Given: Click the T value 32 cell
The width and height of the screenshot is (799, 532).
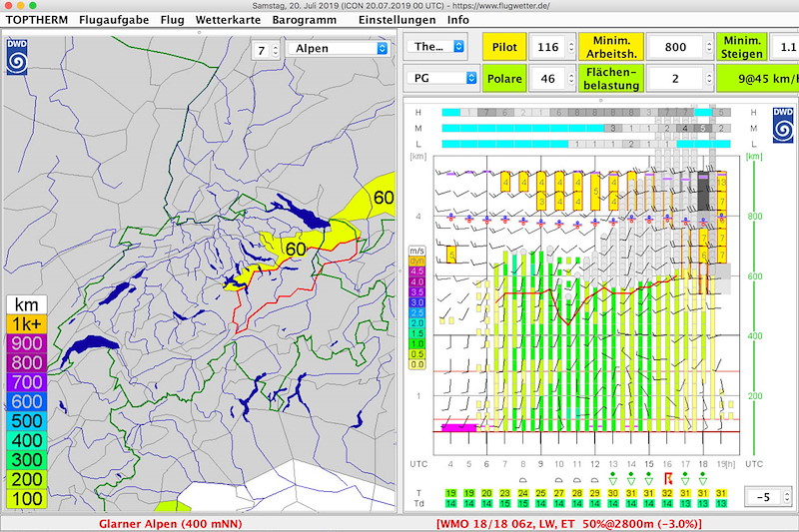Looking at the screenshot, I should click(666, 493).
